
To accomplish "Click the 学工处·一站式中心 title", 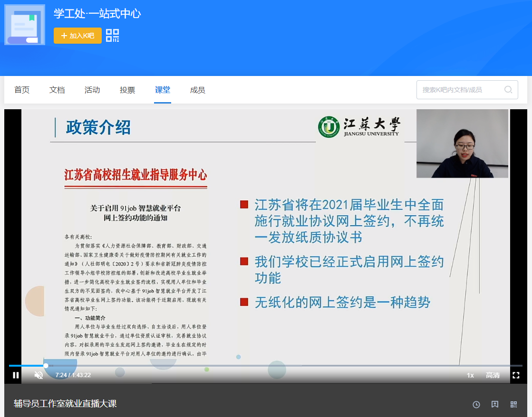I will 97,14.
